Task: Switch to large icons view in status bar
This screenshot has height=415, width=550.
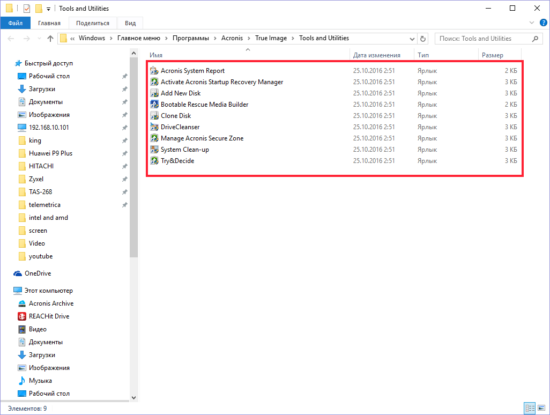Action: tap(542, 408)
